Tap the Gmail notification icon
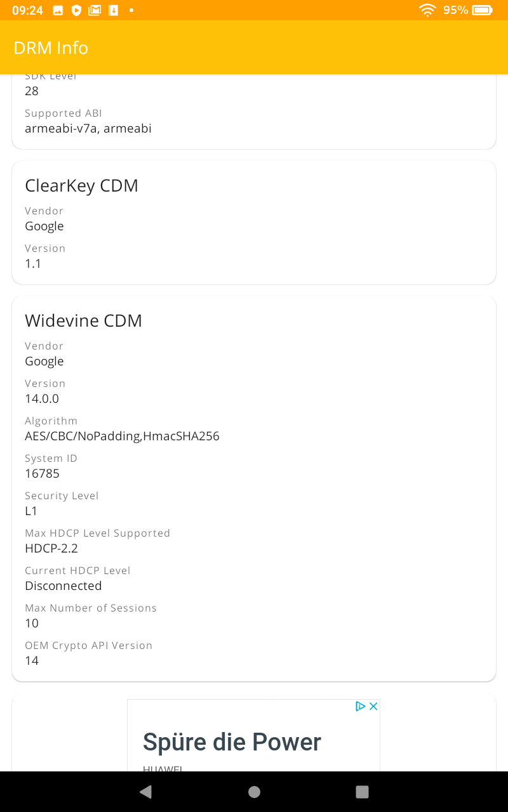 [x=95, y=10]
